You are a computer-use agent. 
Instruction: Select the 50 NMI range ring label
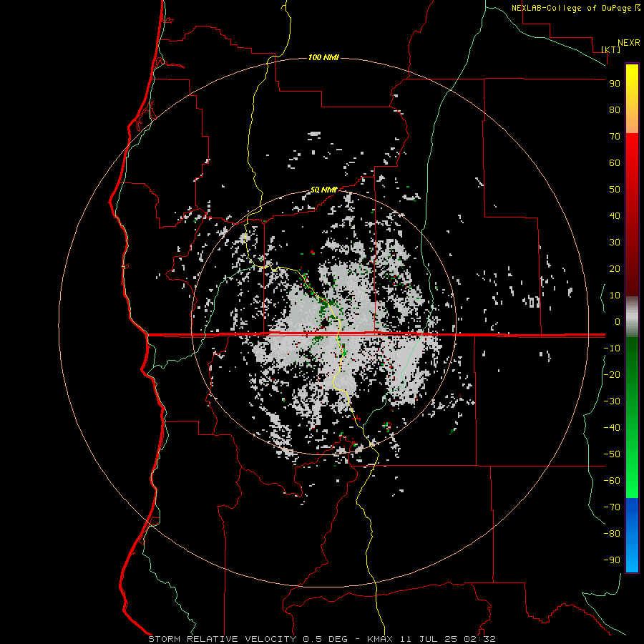tap(323, 190)
